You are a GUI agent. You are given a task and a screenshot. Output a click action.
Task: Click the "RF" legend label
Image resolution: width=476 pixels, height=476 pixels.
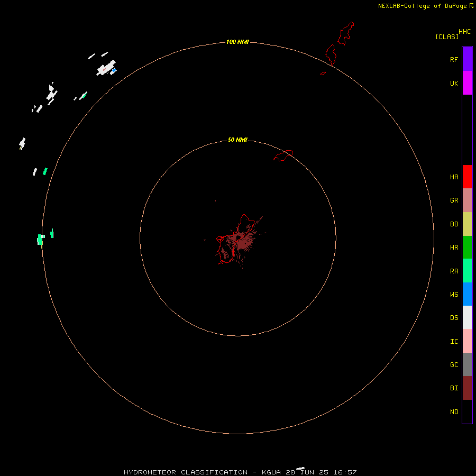click(x=454, y=59)
